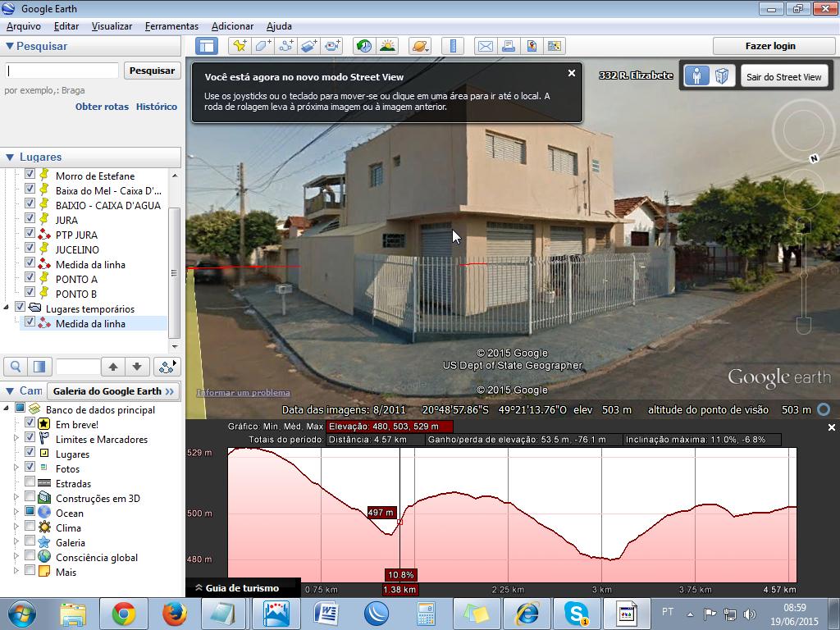Viewport: 840px width, 630px height.
Task: Close the elevation profile panel
Action: click(832, 427)
